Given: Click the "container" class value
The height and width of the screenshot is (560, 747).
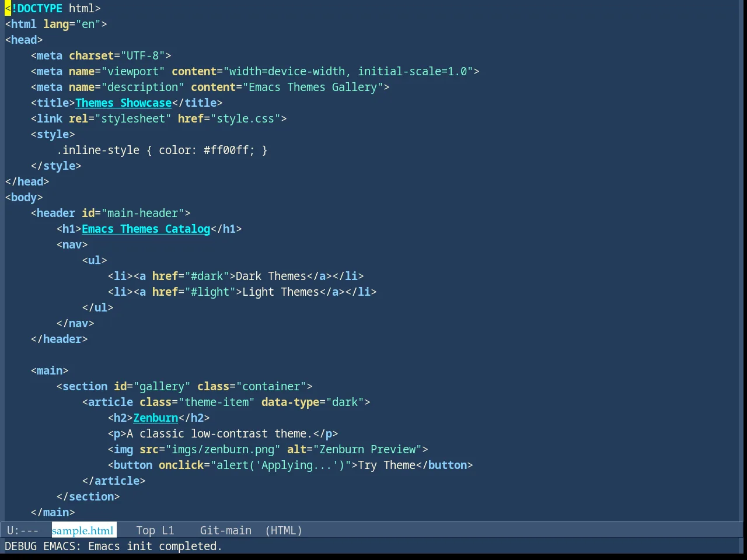Looking at the screenshot, I should pos(271,386).
